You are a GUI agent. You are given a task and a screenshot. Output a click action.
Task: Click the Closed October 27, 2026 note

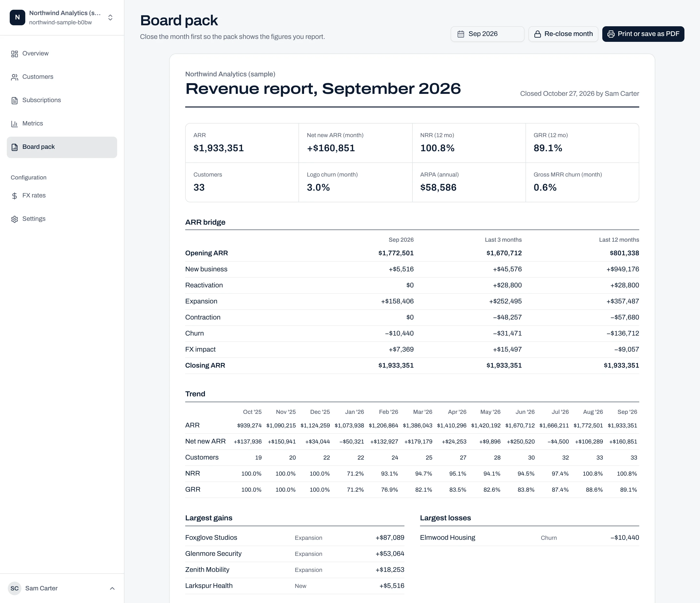pos(579,94)
